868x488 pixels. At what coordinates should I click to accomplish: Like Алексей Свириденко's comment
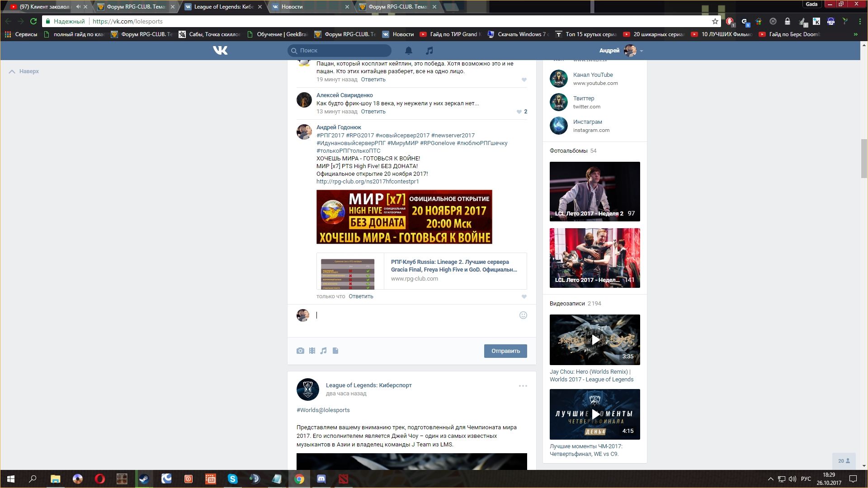[519, 112]
